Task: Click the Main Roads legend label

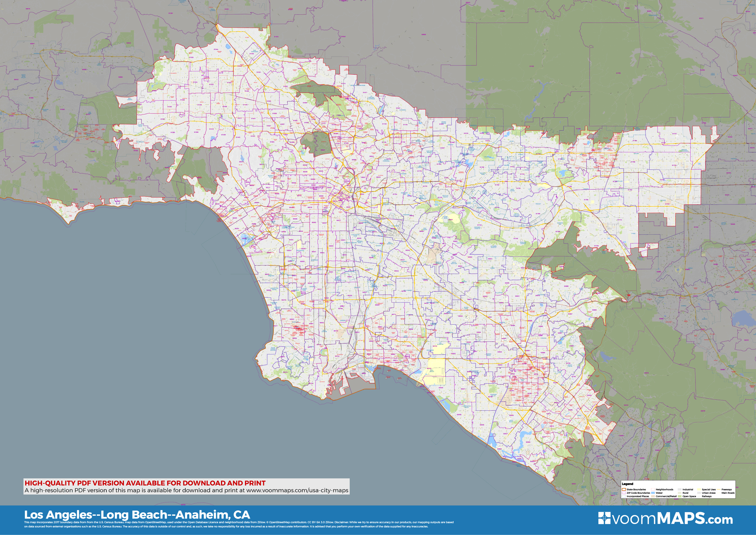Action: coord(728,493)
